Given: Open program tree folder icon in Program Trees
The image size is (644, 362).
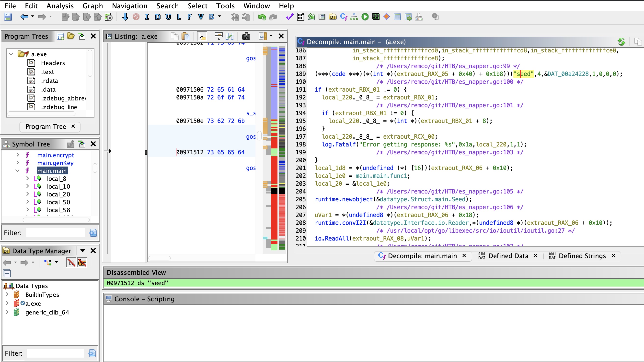Looking at the screenshot, I should 71,36.
